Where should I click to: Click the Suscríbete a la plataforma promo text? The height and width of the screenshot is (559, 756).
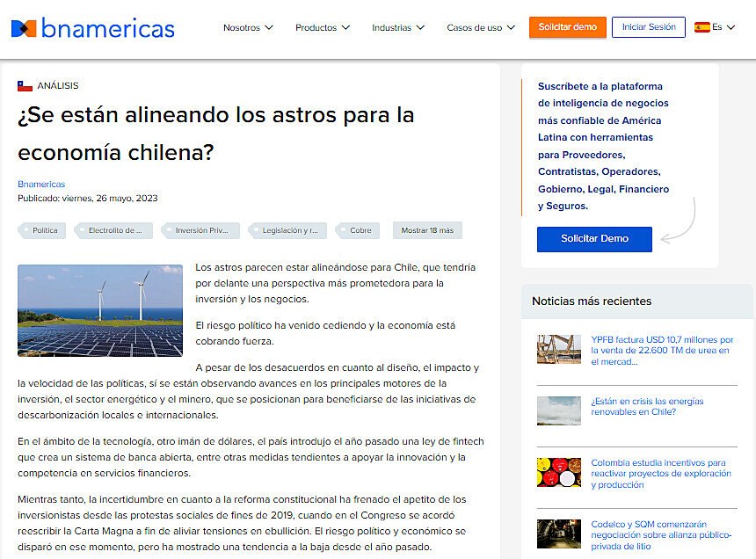pos(603,146)
